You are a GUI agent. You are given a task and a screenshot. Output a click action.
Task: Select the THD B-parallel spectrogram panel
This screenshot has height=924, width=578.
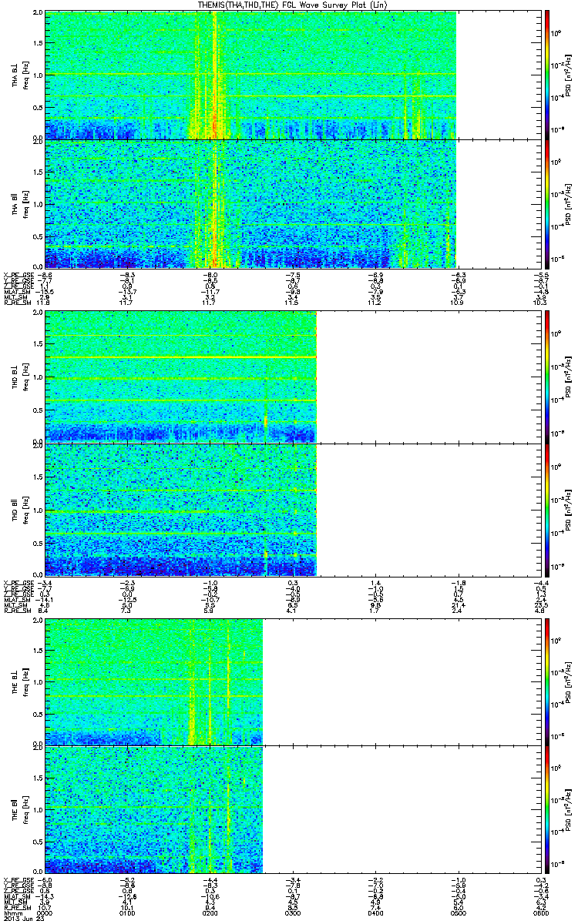pos(291,508)
